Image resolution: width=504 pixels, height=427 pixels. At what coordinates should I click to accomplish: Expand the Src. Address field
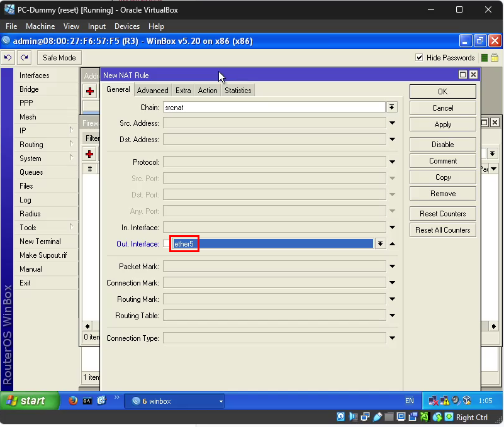pyautogui.click(x=392, y=123)
